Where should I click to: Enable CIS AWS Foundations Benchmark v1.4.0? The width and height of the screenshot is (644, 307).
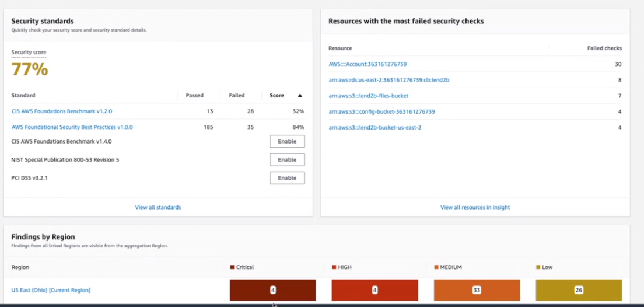pyautogui.click(x=287, y=141)
